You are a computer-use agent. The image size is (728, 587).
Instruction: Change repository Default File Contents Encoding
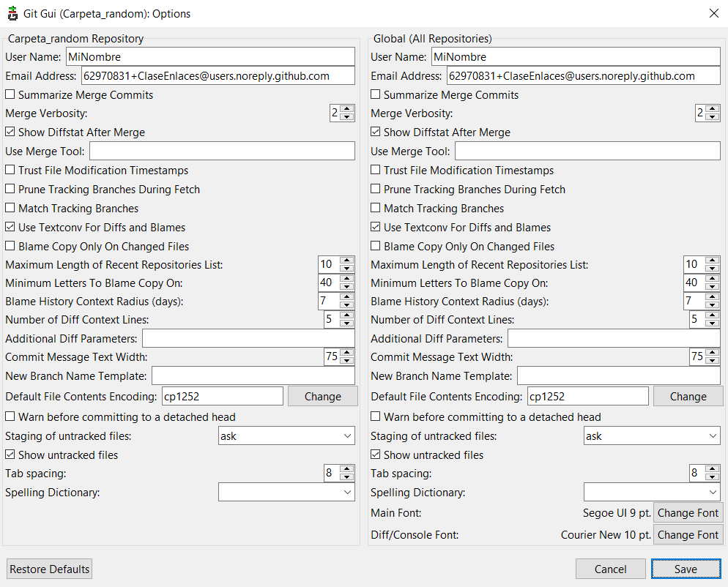323,396
